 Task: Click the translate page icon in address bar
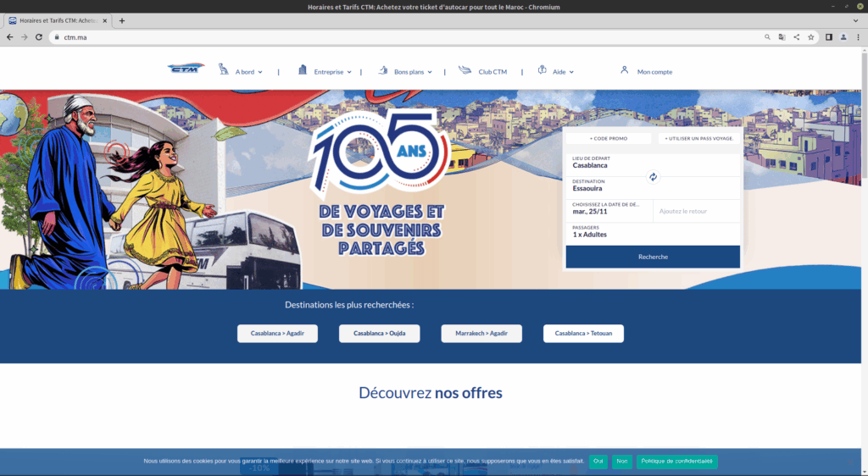[x=782, y=37]
